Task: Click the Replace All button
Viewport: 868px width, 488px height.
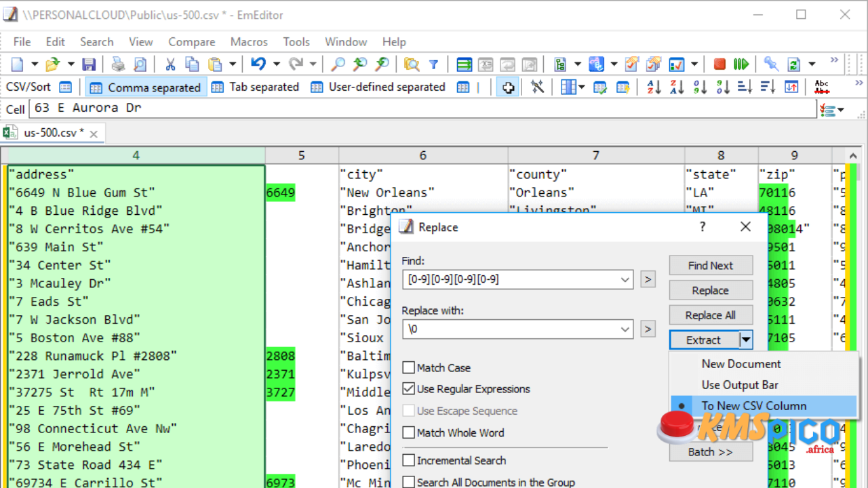Action: [711, 315]
